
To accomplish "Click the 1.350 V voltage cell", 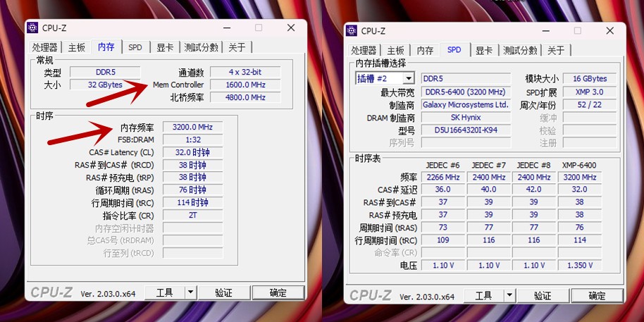I will pos(579,266).
